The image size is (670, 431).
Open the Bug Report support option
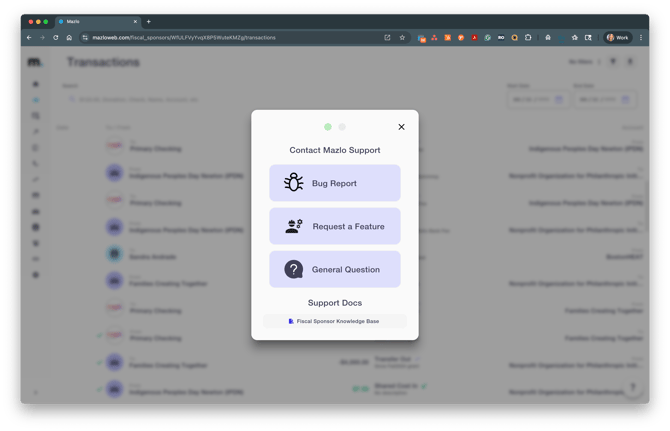[335, 183]
